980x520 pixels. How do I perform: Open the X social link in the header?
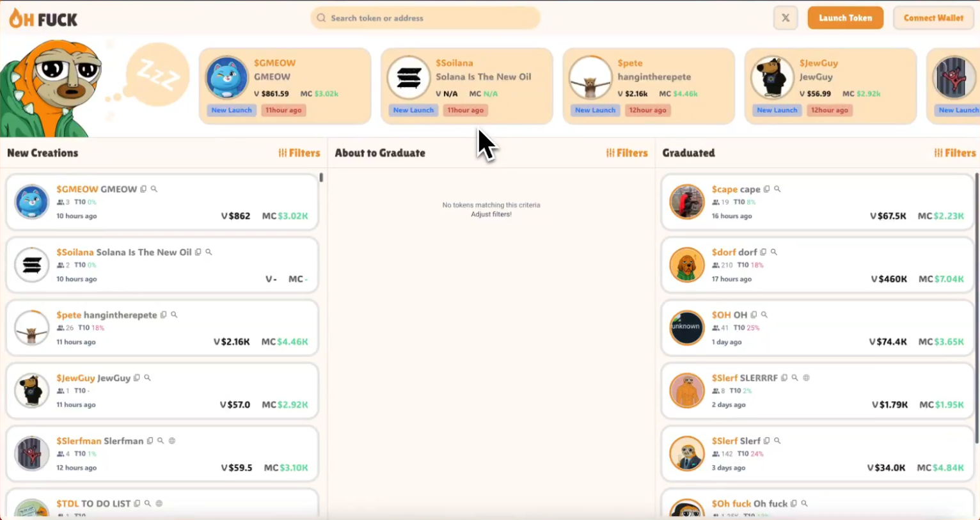coord(785,18)
